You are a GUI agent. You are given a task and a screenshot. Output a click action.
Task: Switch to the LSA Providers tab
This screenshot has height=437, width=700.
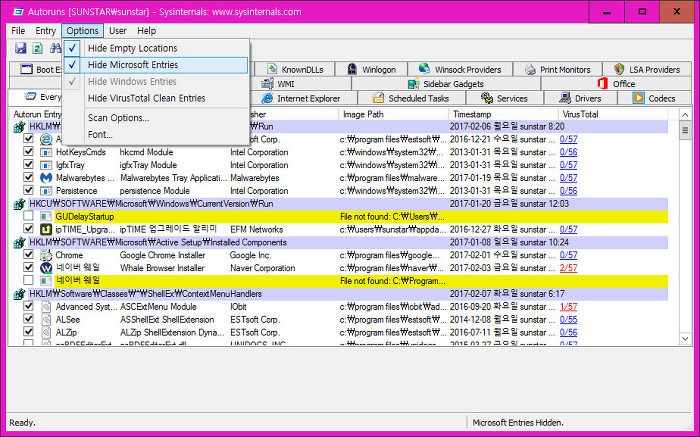pos(647,70)
